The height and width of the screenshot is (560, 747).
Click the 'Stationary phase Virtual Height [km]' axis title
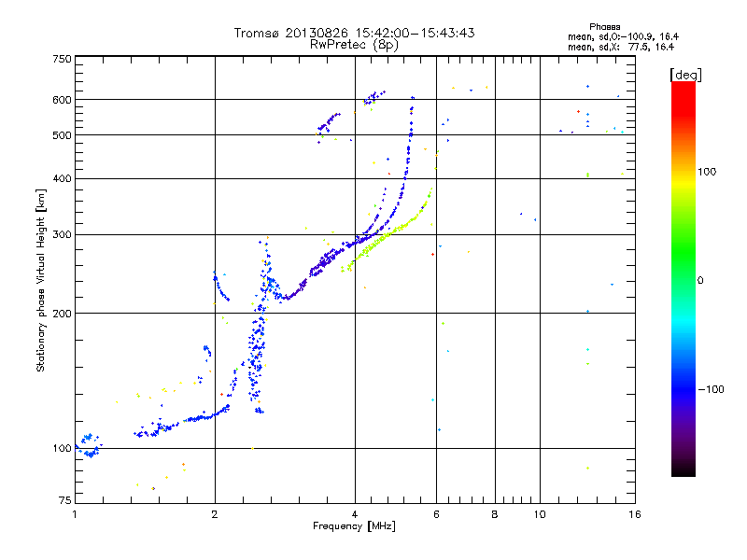pos(41,280)
